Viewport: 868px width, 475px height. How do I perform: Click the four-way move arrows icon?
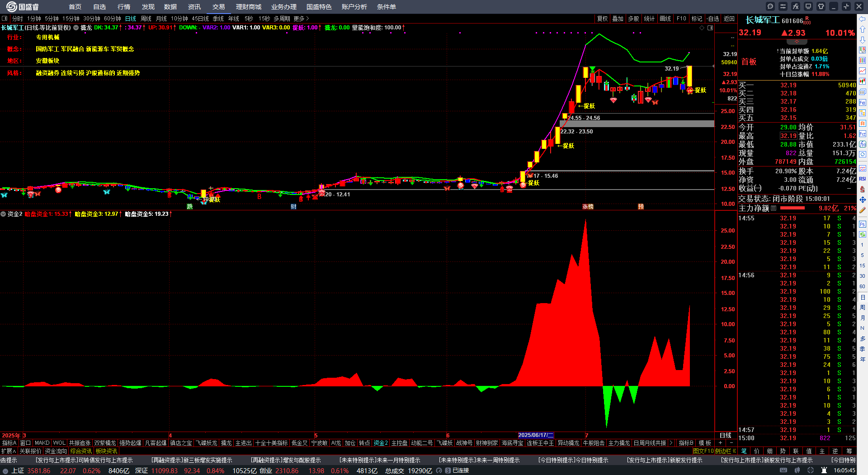(863, 199)
